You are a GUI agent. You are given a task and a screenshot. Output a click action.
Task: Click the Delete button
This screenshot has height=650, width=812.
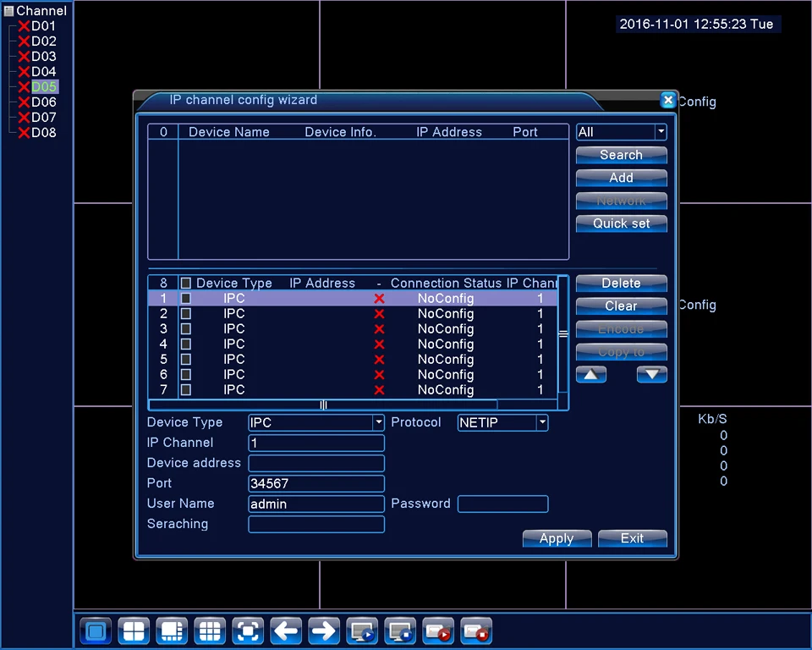click(x=622, y=283)
